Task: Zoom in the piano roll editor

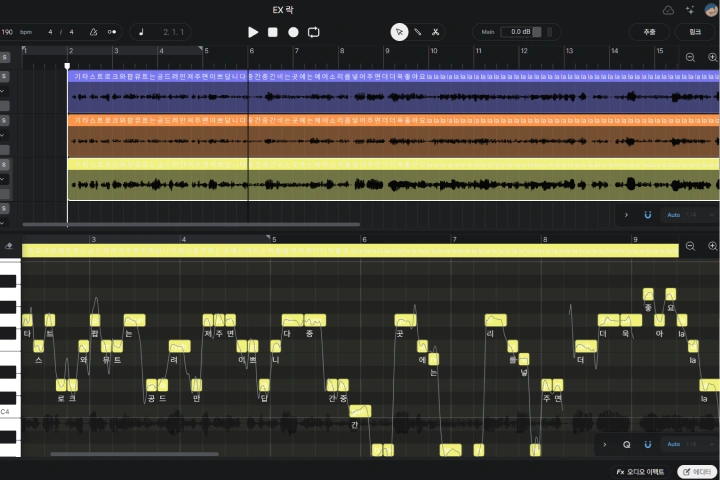Action: (713, 246)
